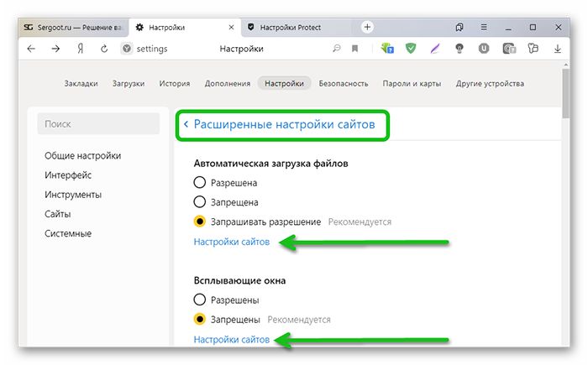Click the gear icon on Настройки tab
The width and height of the screenshot is (588, 365).
(x=139, y=28)
